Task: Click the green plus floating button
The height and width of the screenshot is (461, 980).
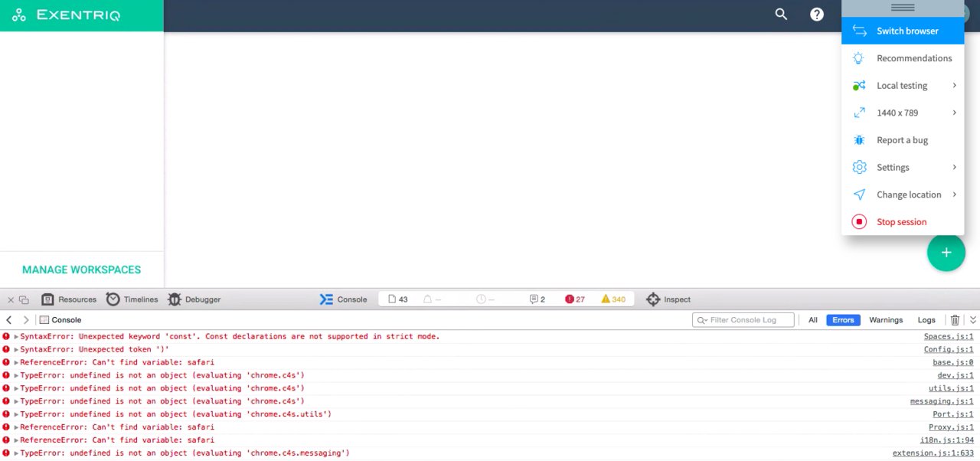Action: 946,253
